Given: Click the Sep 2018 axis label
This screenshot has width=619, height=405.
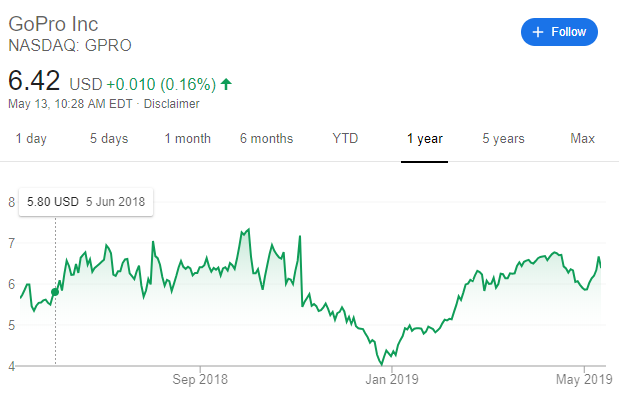Looking at the screenshot, I should [200, 379].
